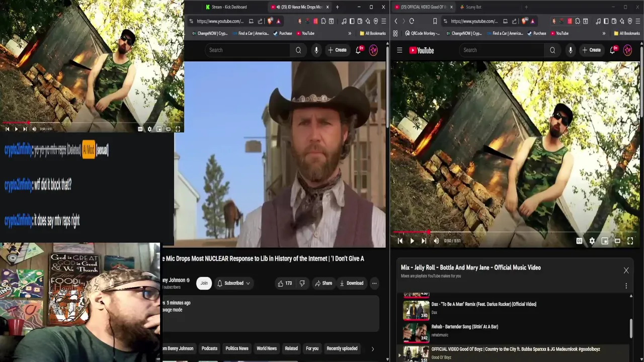Like the video showing 173 likes
This screenshot has height=362, width=644.
pos(285,283)
